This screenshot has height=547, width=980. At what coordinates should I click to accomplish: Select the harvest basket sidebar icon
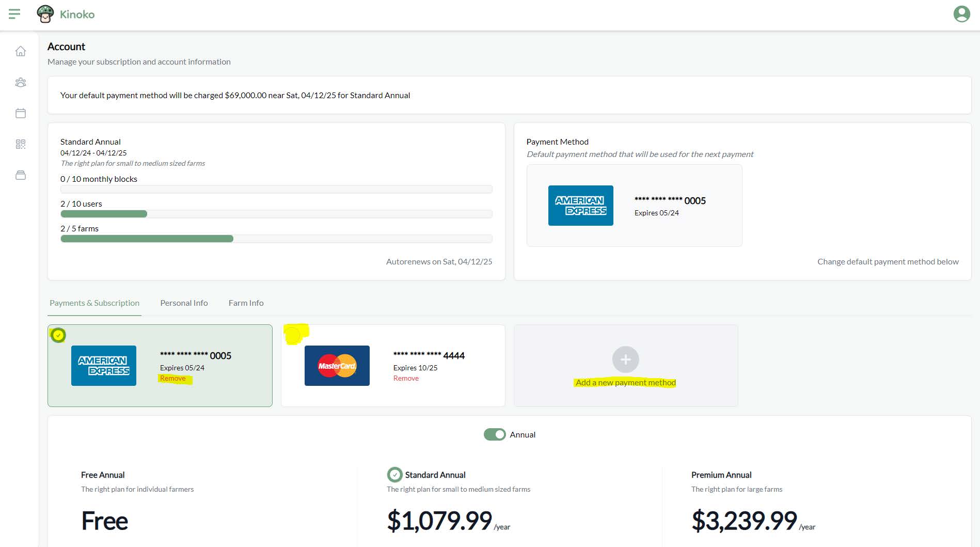[x=21, y=175]
